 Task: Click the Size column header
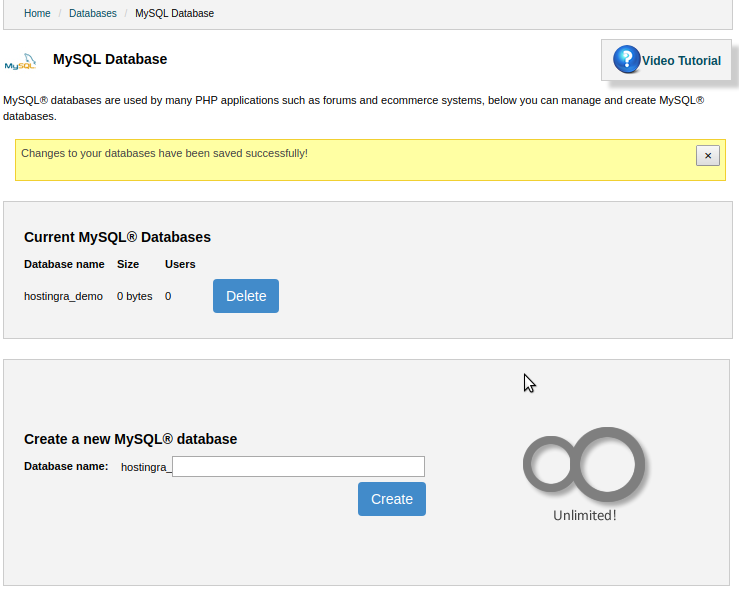tap(128, 264)
